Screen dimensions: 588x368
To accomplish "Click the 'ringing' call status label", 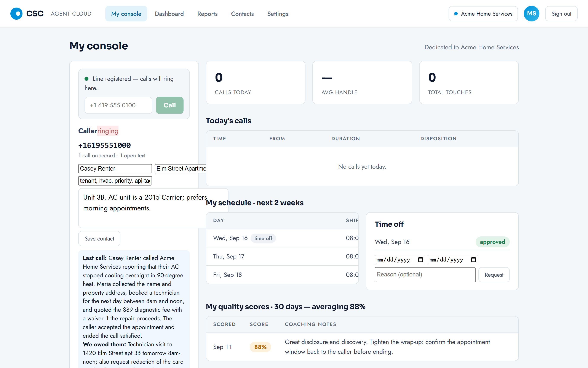I will coord(108,131).
